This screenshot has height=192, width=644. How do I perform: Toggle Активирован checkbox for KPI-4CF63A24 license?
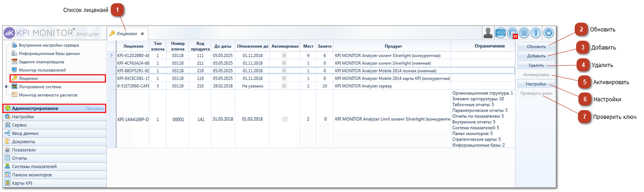click(285, 63)
